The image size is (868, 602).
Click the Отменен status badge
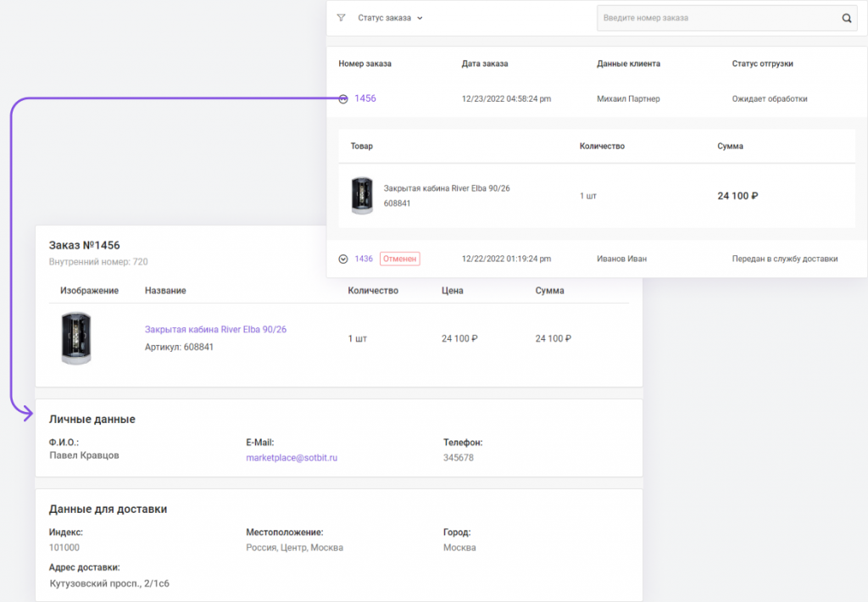[x=400, y=259]
